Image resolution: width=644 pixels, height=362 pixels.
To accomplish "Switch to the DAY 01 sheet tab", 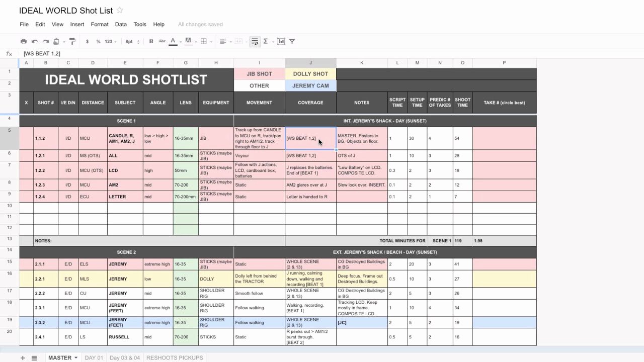I will point(94,358).
